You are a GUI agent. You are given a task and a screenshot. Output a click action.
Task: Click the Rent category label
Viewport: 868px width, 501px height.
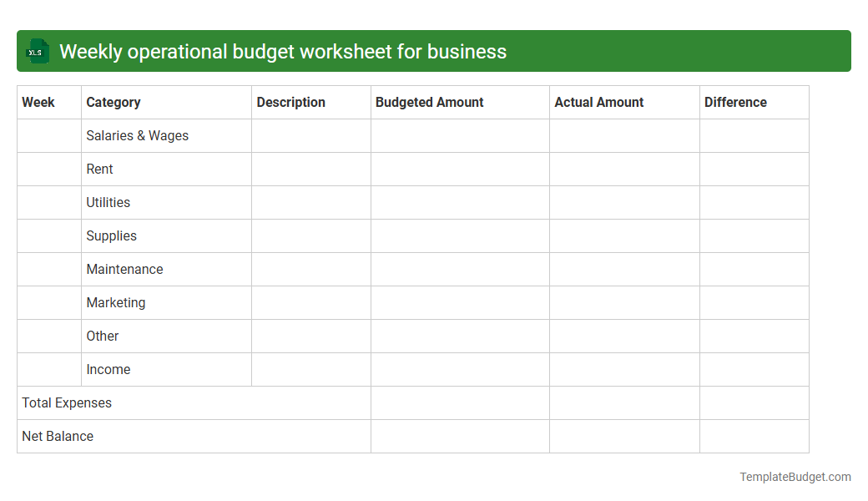[99, 169]
